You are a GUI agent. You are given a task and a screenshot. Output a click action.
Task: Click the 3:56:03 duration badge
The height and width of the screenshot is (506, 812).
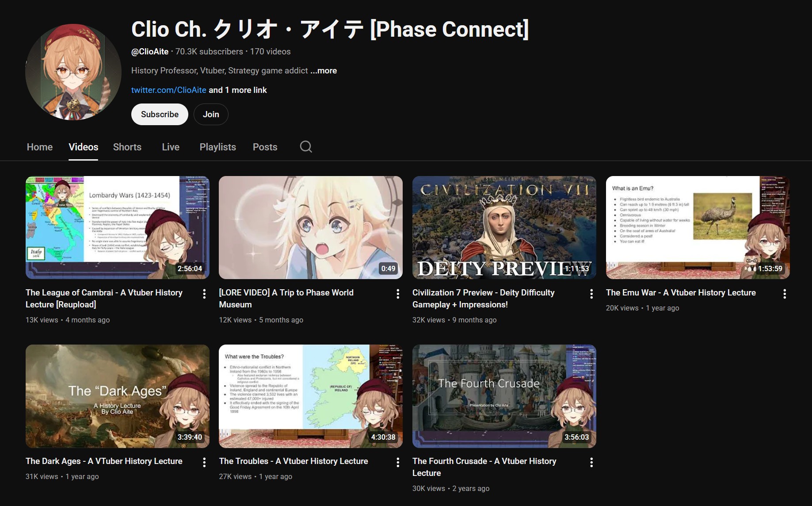point(577,437)
